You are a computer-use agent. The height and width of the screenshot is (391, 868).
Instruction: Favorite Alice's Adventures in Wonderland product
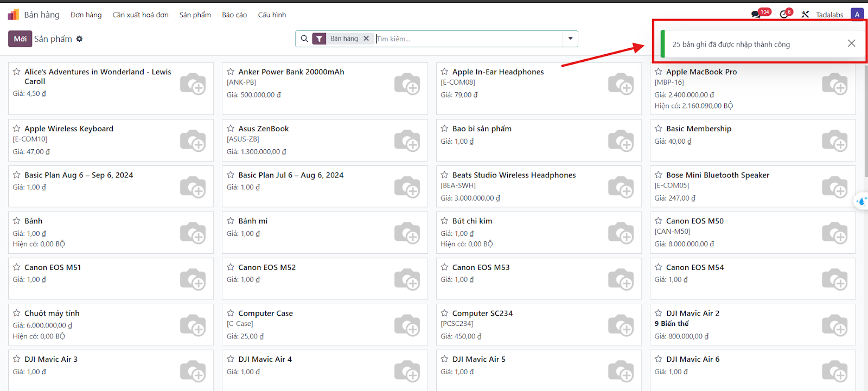(x=17, y=72)
